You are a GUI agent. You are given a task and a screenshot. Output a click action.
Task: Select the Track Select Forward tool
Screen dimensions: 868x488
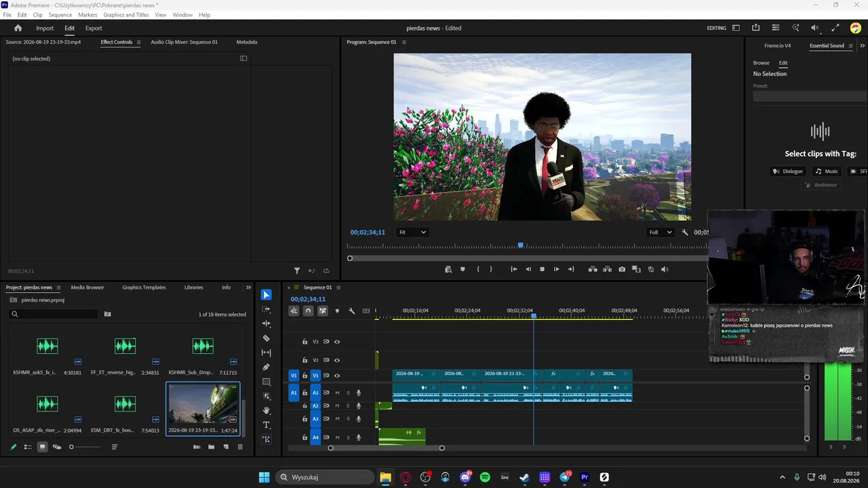click(266, 309)
